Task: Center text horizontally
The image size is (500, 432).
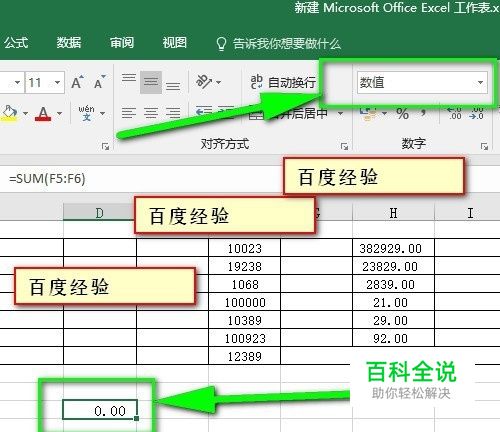Action: (151, 113)
